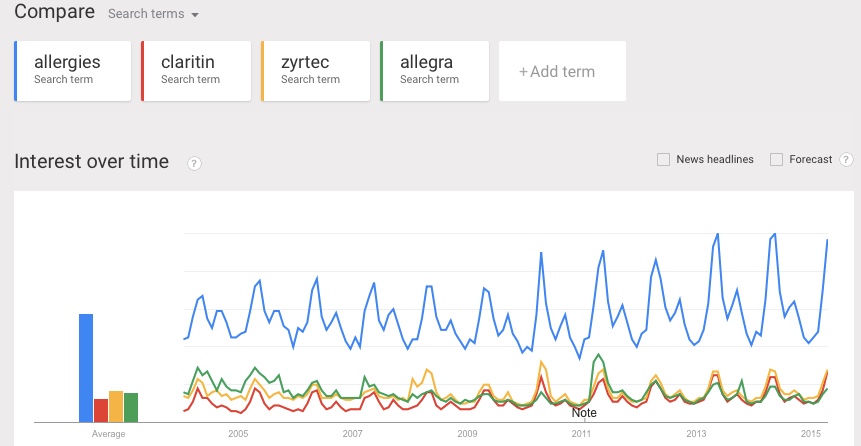Select the allergies search term card
The image size is (861, 446).
point(72,71)
